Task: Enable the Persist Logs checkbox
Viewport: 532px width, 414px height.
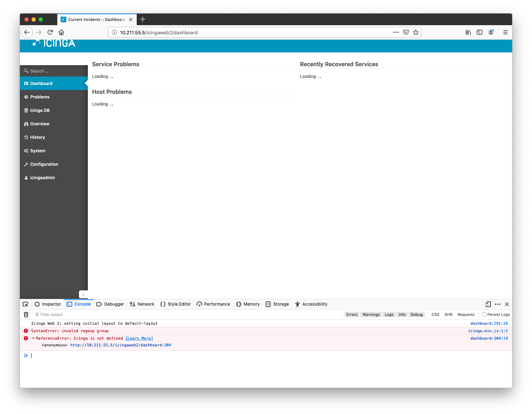Action: click(484, 314)
